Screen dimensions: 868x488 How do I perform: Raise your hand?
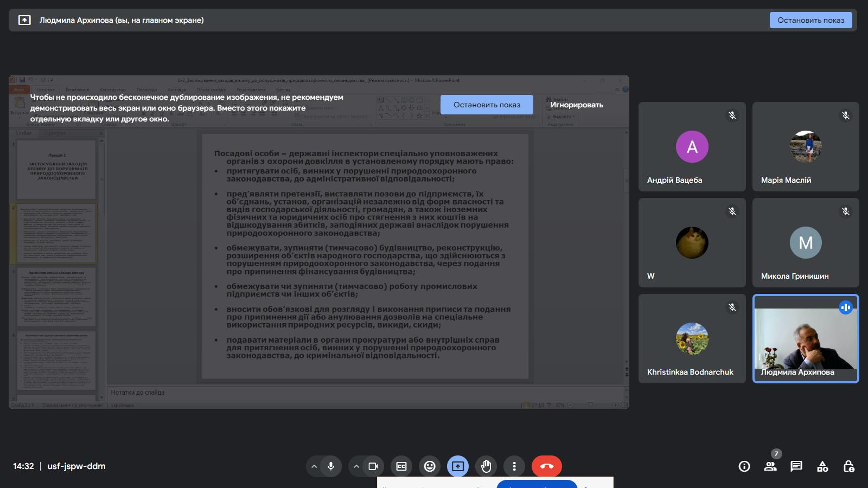point(486,466)
